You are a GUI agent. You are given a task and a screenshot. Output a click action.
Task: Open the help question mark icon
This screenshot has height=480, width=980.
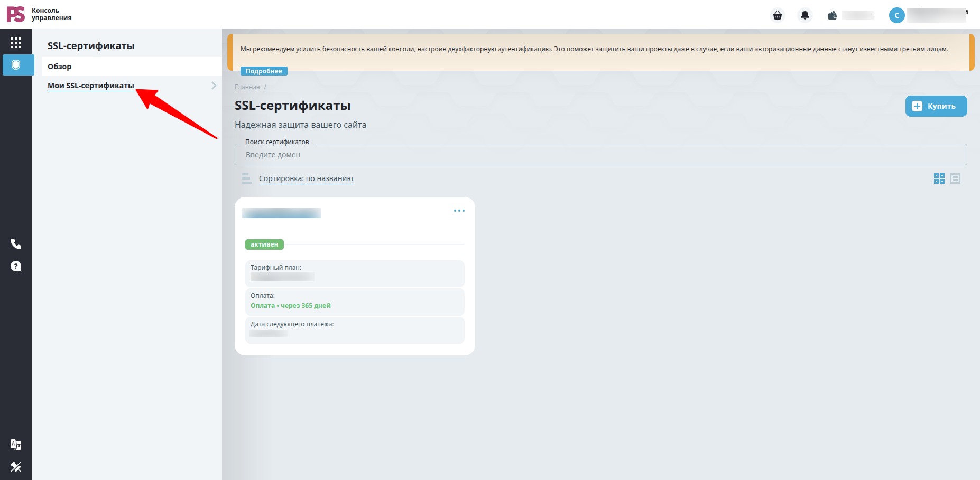pyautogui.click(x=16, y=266)
